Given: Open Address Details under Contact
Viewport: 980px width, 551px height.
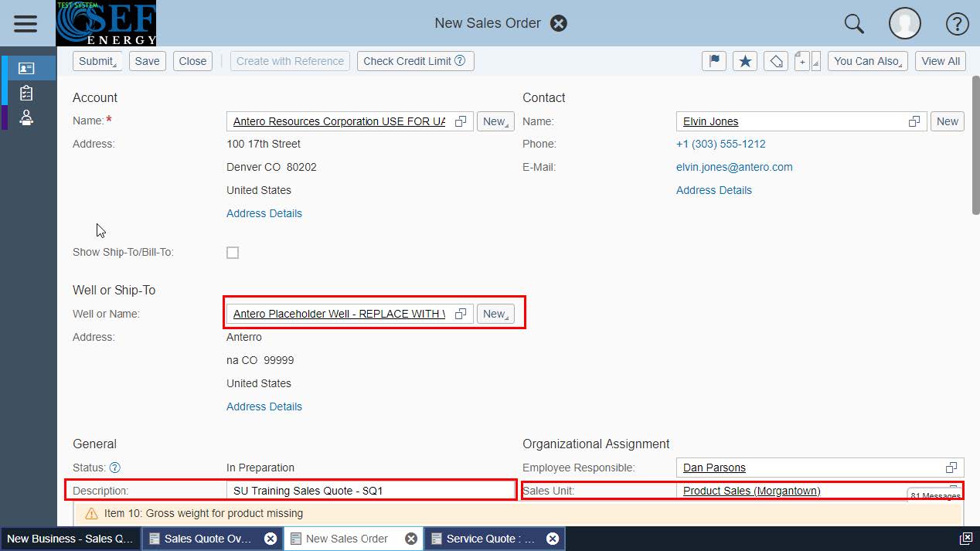Looking at the screenshot, I should click(714, 190).
